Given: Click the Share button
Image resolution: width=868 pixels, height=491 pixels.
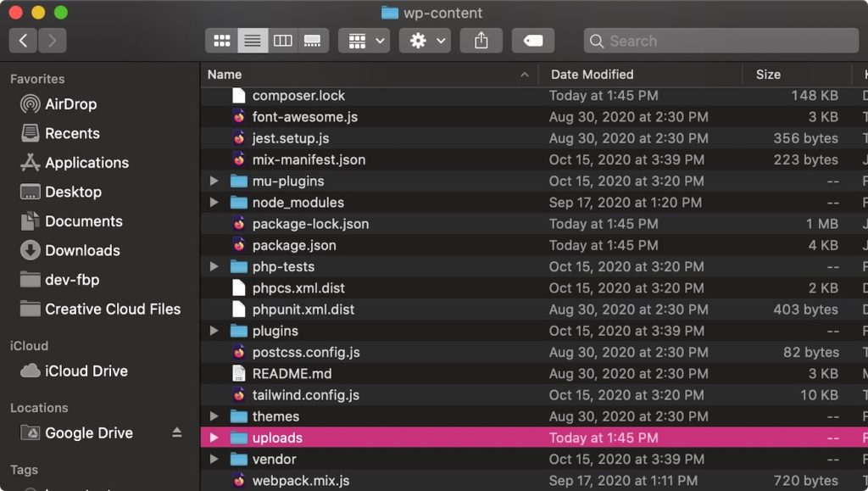Looking at the screenshot, I should 481,41.
